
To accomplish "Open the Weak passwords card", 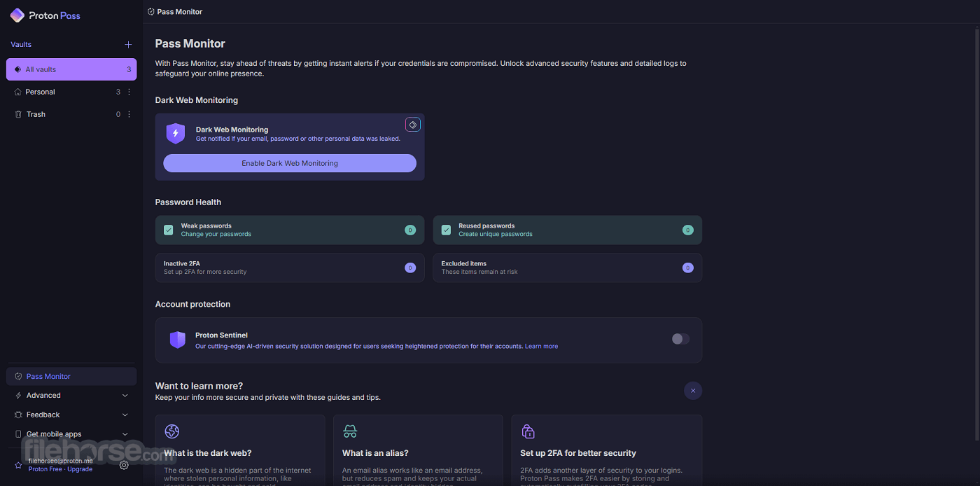I will tap(290, 230).
